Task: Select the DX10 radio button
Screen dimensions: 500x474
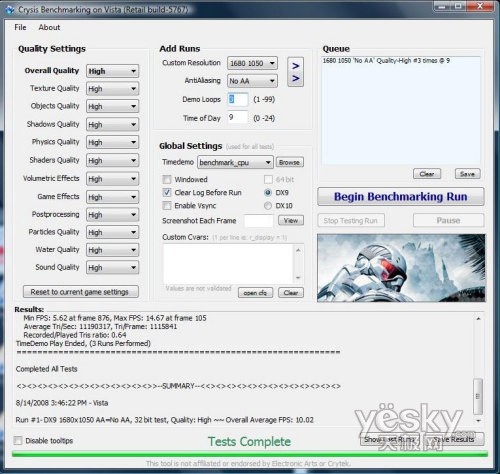Action: 268,206
